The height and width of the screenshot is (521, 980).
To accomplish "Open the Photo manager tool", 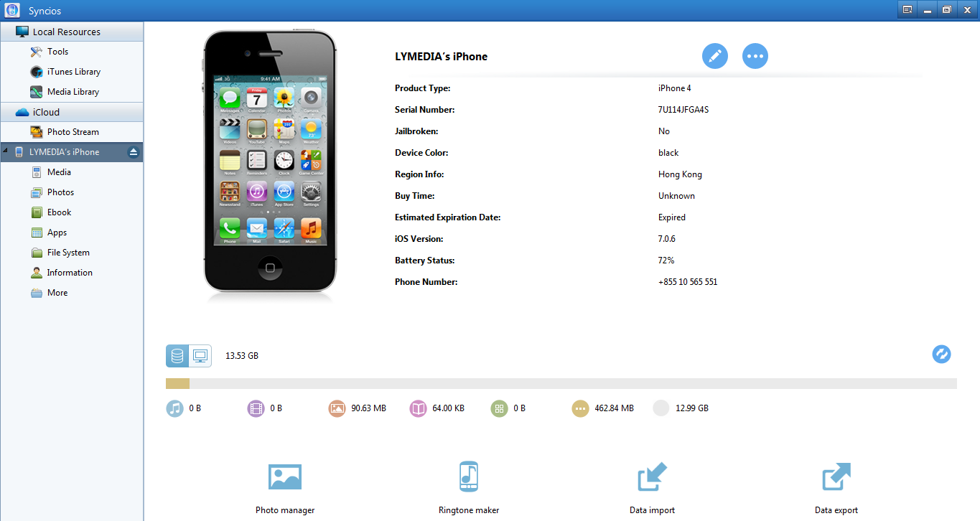I will pyautogui.click(x=285, y=488).
